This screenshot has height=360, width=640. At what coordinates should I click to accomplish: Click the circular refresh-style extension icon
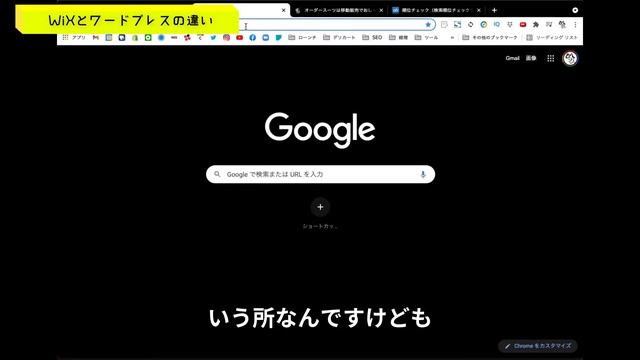pyautogui.click(x=471, y=25)
